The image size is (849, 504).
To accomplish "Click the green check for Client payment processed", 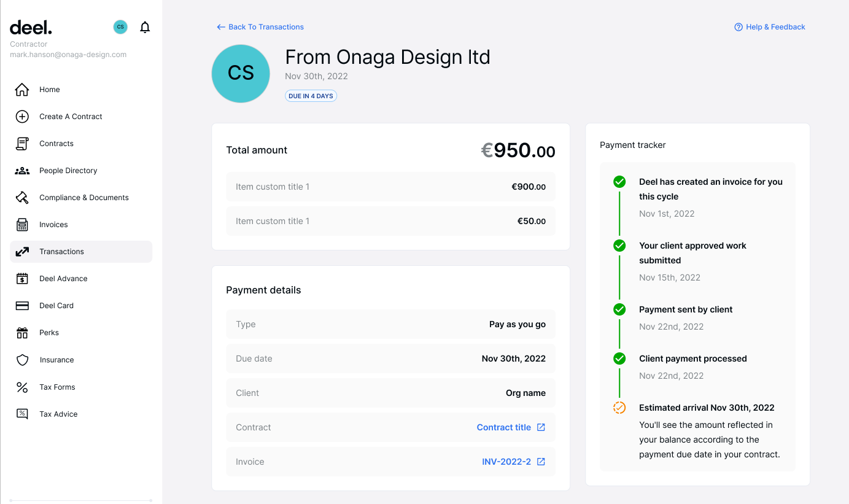I will (619, 359).
